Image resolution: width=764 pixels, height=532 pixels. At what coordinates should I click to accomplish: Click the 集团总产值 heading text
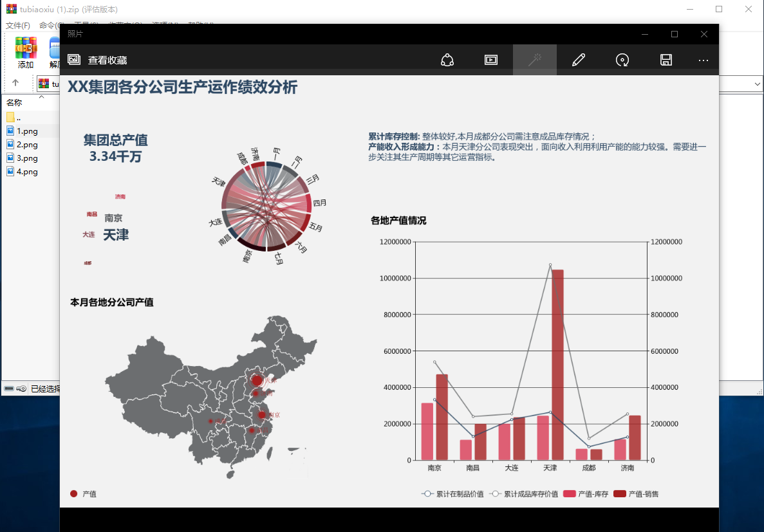point(115,140)
